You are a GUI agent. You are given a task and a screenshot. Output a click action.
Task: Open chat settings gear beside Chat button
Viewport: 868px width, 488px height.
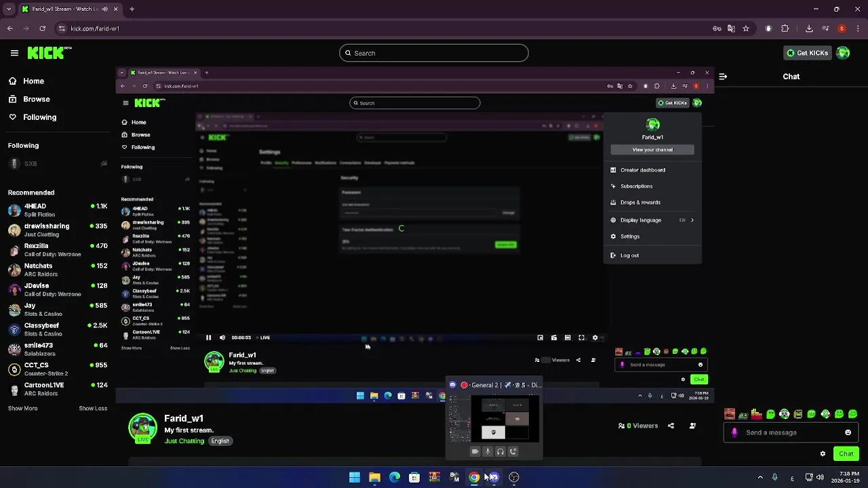823,453
